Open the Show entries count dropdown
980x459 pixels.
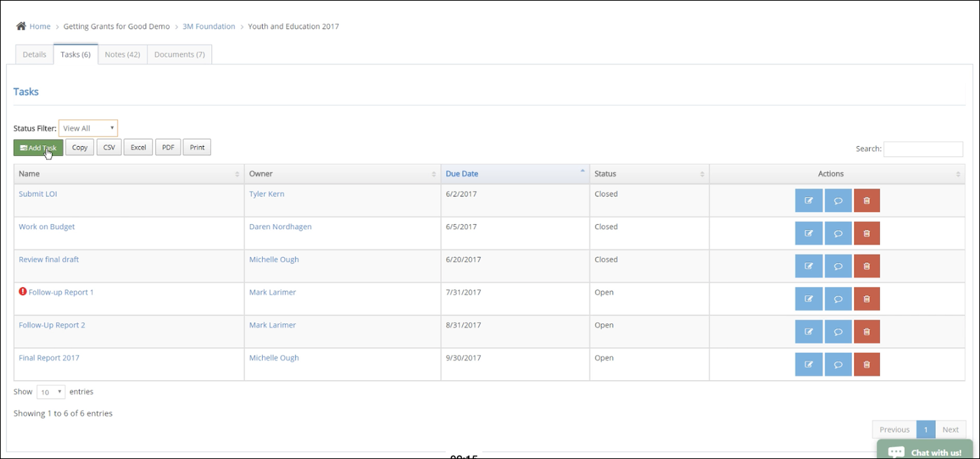50,392
